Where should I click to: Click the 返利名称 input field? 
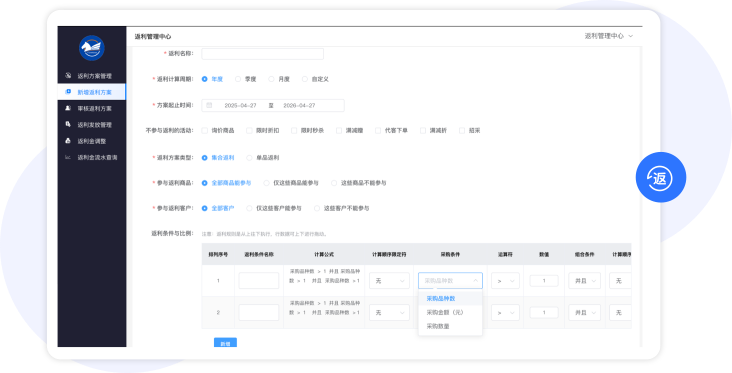pos(262,54)
